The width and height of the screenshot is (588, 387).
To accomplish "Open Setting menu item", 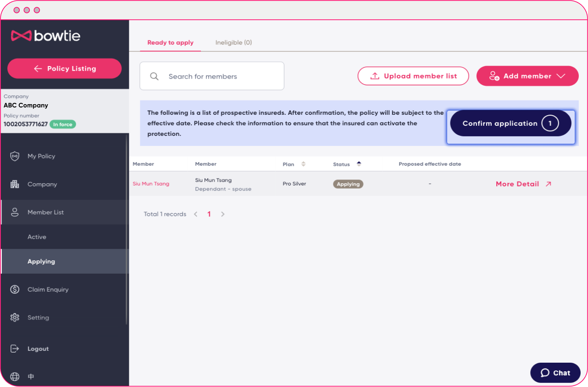I will [x=64, y=317].
